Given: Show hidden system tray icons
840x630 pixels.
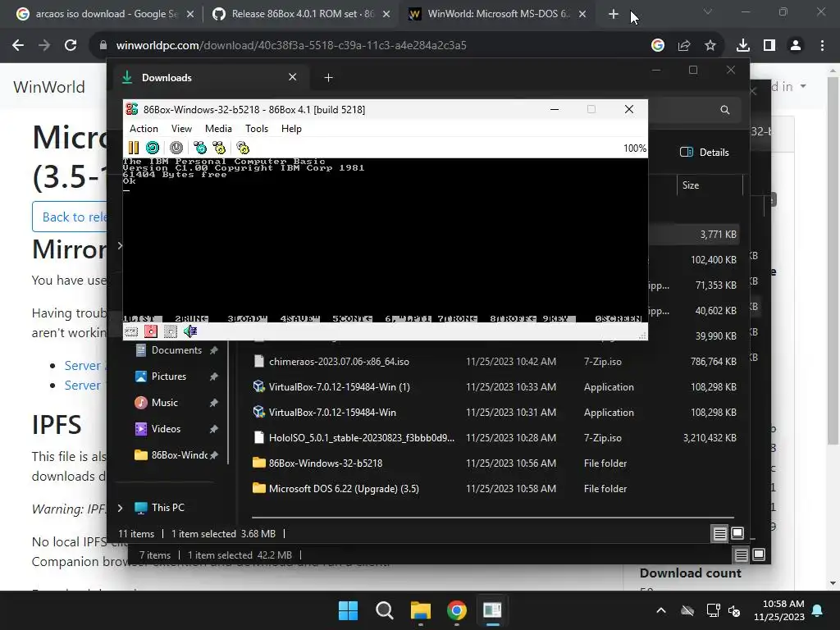Looking at the screenshot, I should [x=661, y=610].
